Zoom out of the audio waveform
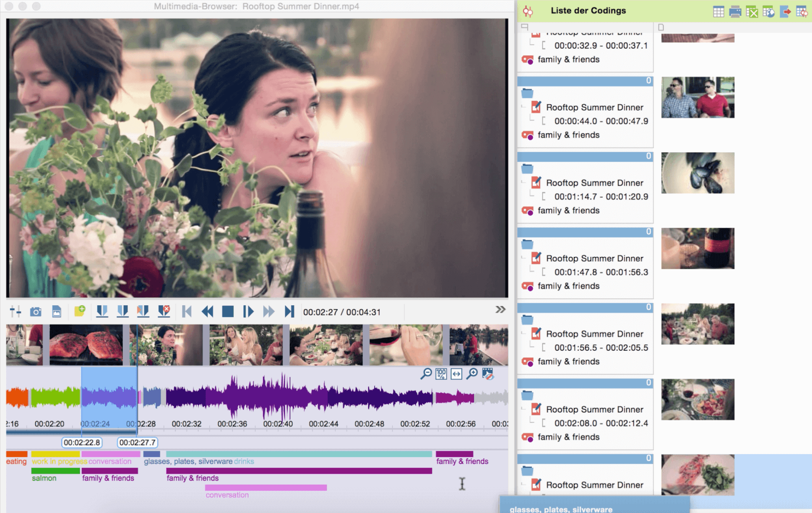The image size is (812, 513). coord(426,374)
